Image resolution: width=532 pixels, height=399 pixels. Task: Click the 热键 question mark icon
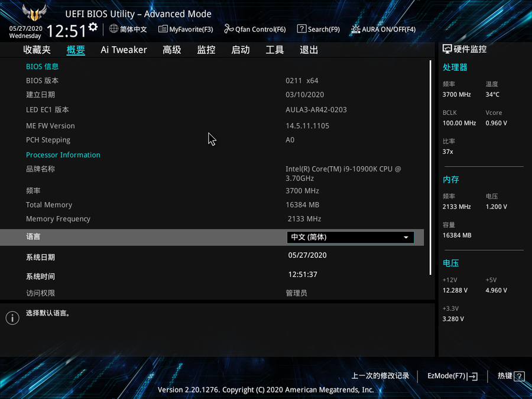coord(519,376)
